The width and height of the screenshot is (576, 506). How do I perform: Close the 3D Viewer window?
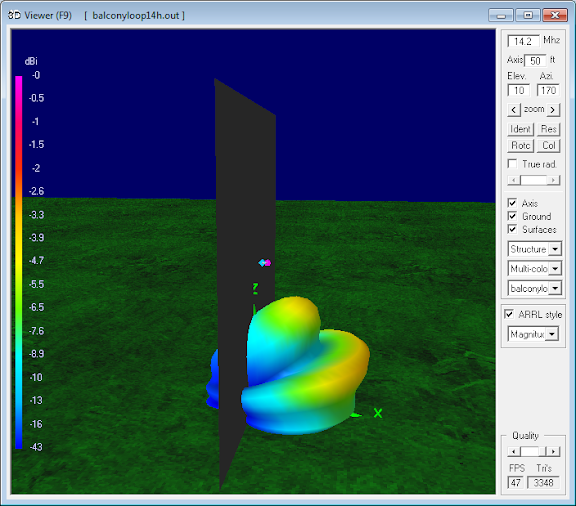coord(555,15)
